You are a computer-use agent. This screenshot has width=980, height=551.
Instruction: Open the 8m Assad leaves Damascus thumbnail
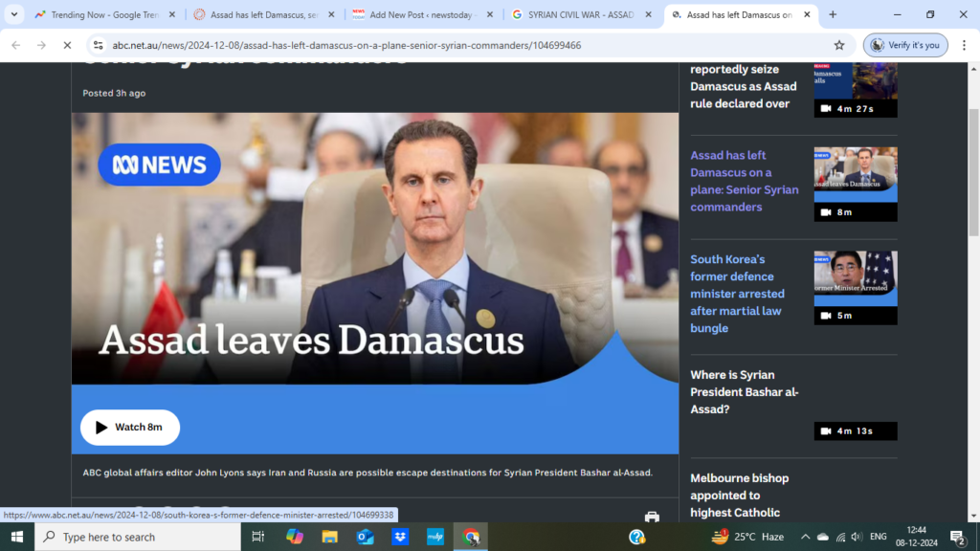coord(856,185)
